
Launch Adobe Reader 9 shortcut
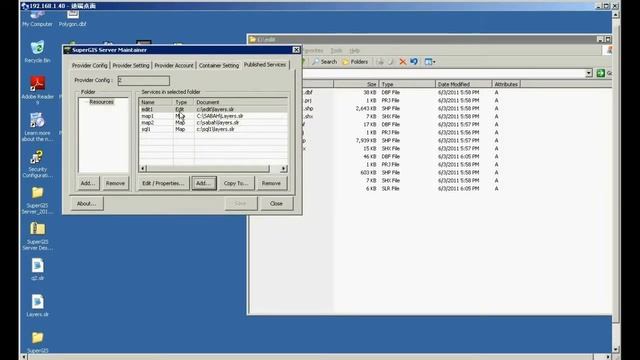click(x=37, y=90)
